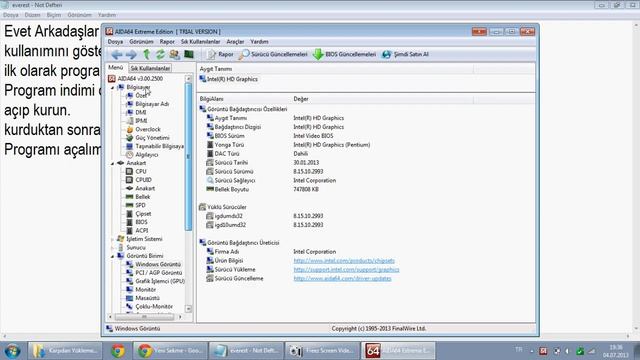Open the Araçlar menu
640x360 pixels.
[235, 42]
